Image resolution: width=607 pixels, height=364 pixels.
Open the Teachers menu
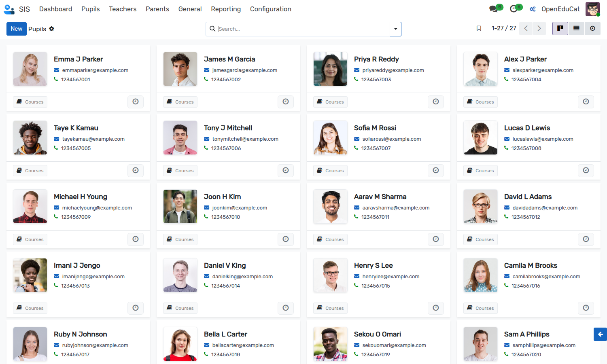(123, 9)
